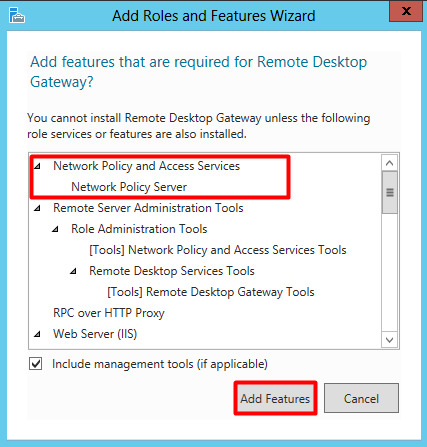
Task: Select RPC over HTTP Proxy item
Action: [x=109, y=313]
